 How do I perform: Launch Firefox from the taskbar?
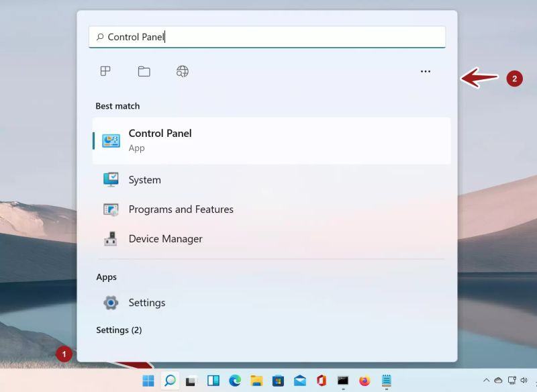point(367,381)
